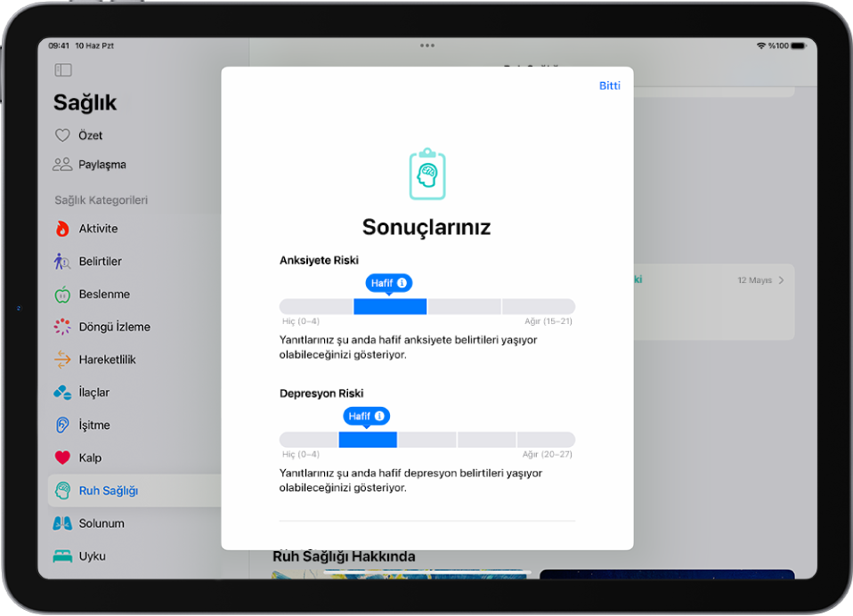Tap the Anksiyete Riski progress bar
The image size is (853, 616).
[x=427, y=306]
